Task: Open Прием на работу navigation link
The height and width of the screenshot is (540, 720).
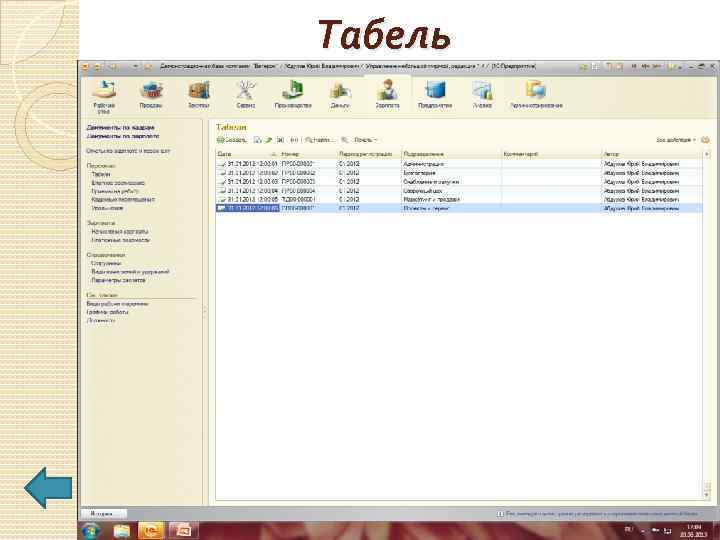Action: 115,191
